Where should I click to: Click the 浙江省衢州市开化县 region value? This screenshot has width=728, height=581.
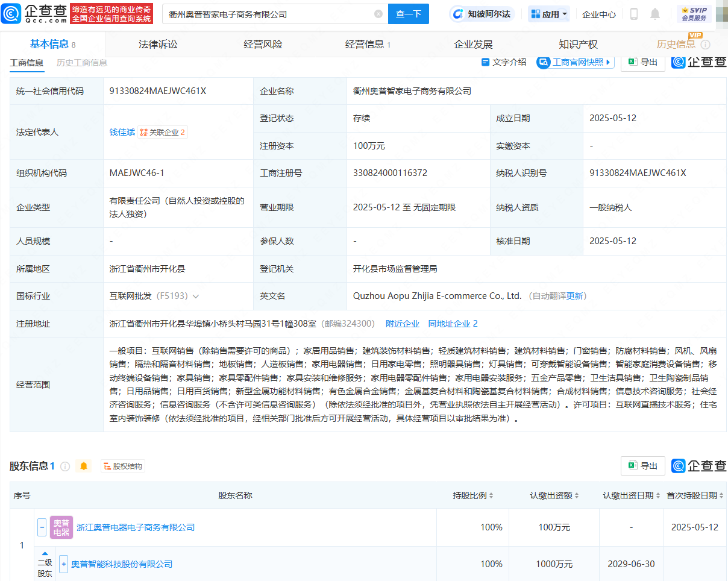(x=148, y=269)
